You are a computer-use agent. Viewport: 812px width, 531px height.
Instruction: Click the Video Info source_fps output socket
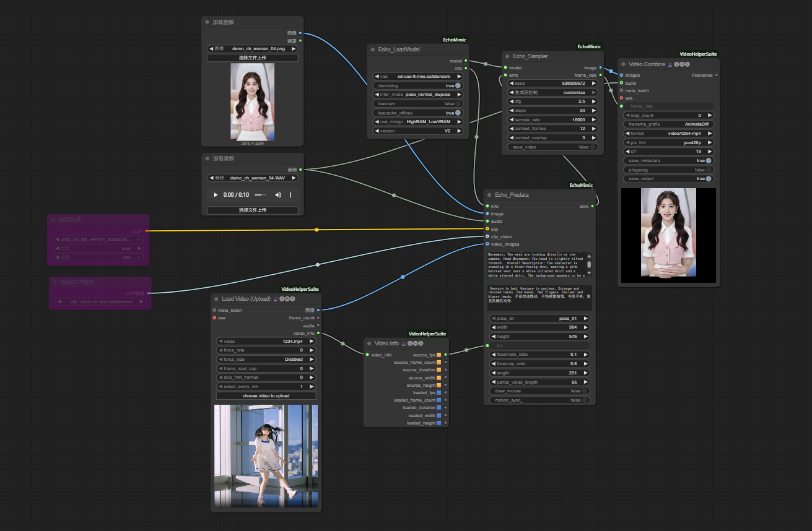tap(445, 355)
